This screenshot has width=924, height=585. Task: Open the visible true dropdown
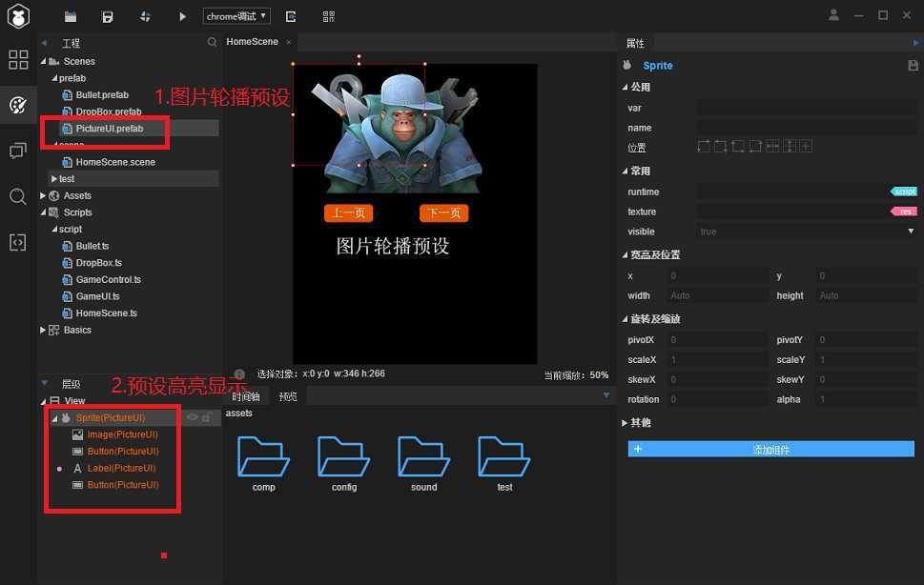806,232
